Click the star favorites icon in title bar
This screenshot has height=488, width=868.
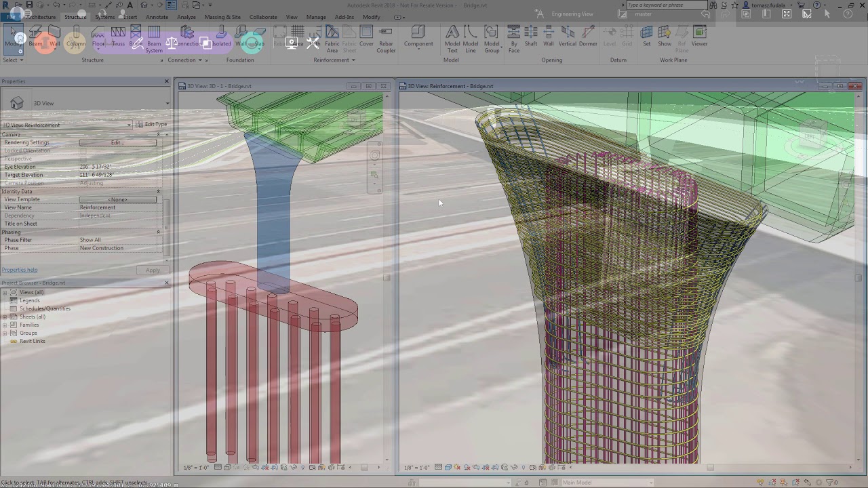coord(735,5)
